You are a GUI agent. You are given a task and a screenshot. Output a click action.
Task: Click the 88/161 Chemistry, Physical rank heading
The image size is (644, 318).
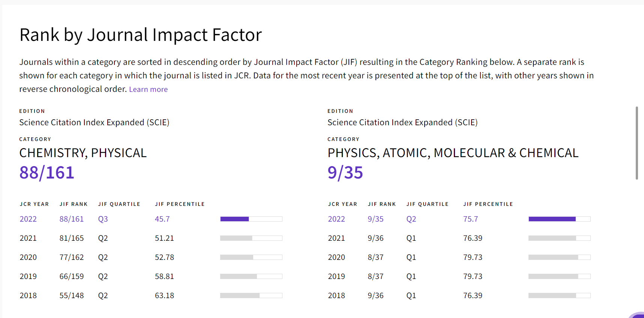47,173
